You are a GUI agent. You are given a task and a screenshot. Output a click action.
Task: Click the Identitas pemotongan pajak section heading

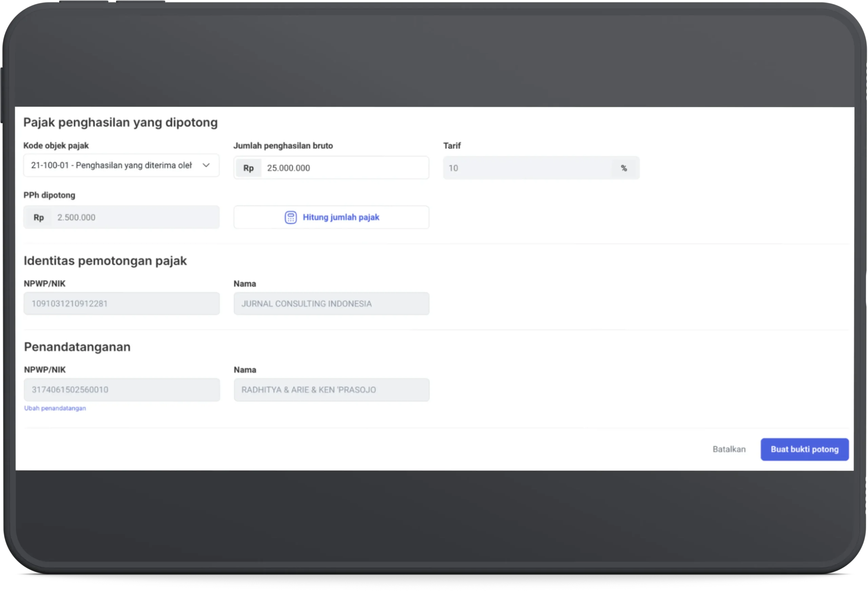point(105,261)
